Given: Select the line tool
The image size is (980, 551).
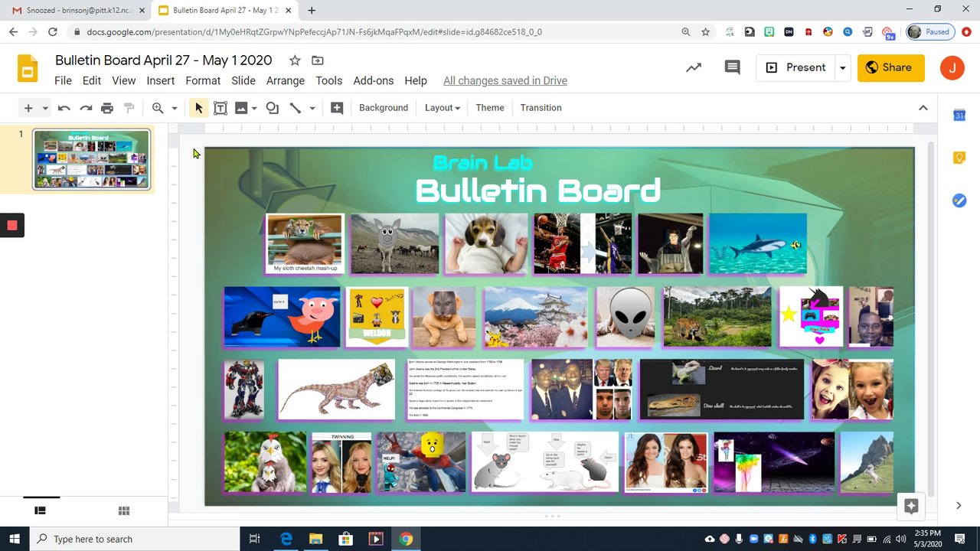Looking at the screenshot, I should pyautogui.click(x=296, y=108).
